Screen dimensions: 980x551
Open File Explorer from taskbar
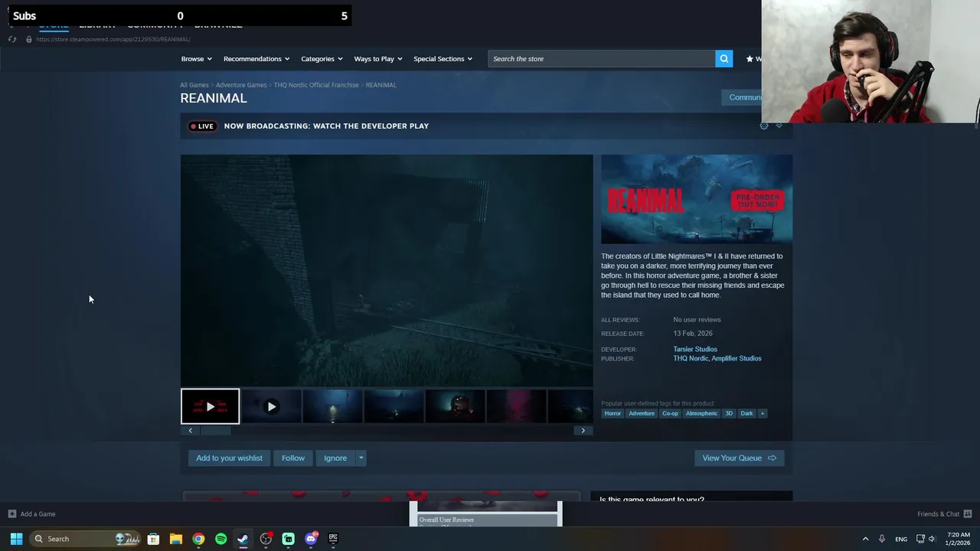coord(175,539)
